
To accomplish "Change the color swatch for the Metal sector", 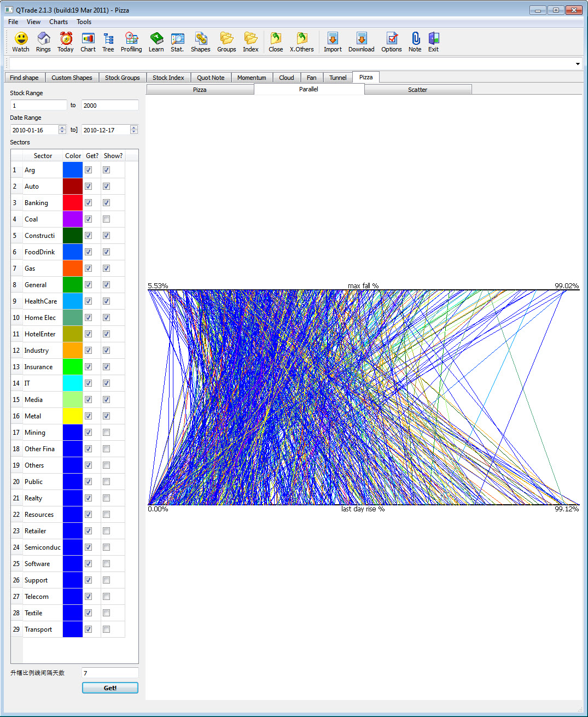I will pos(72,416).
